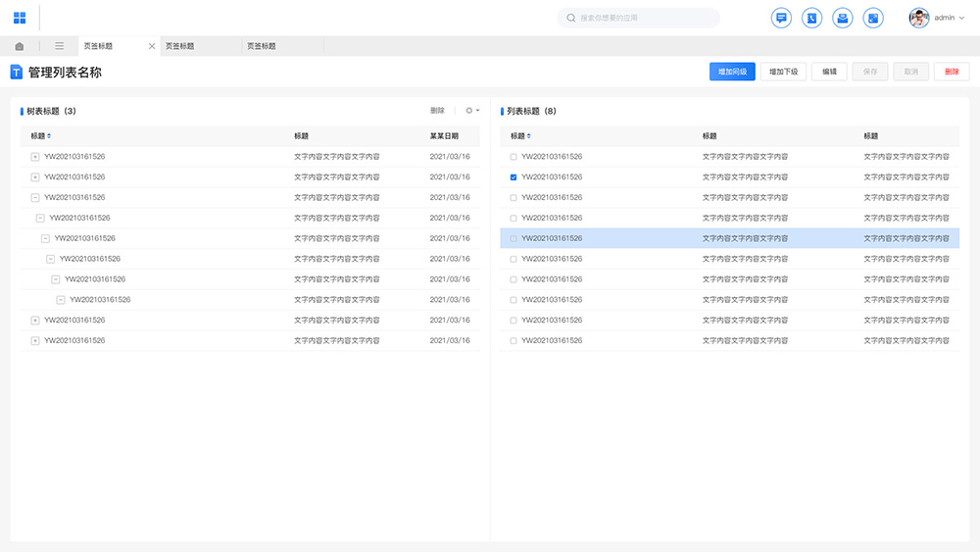
Task: Click the fullscreen expand icon in header
Action: [873, 18]
